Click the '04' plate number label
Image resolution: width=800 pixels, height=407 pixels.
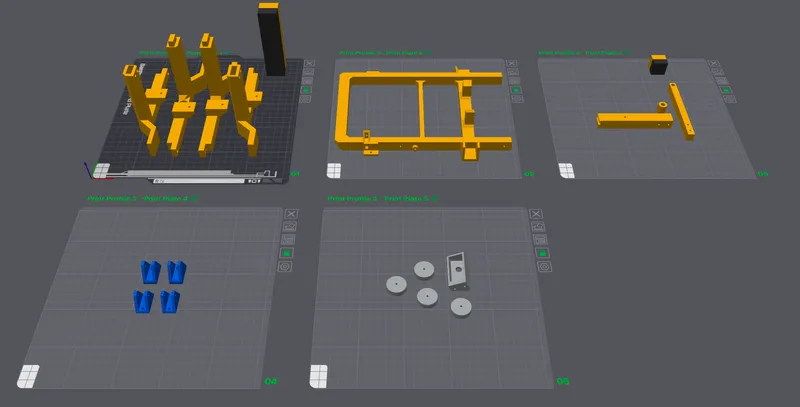[x=270, y=381]
